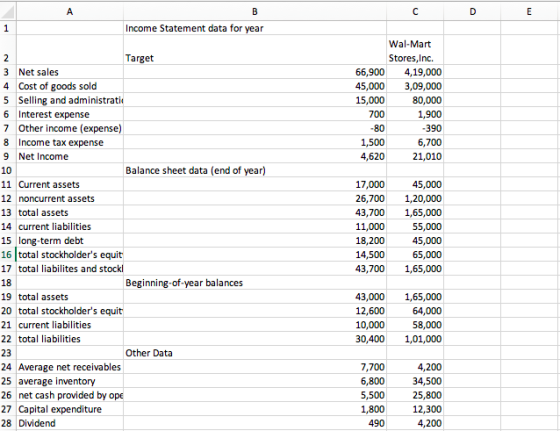The height and width of the screenshot is (431, 560).
Task: Click value 15,000 in row 5
Action: pyautogui.click(x=255, y=100)
